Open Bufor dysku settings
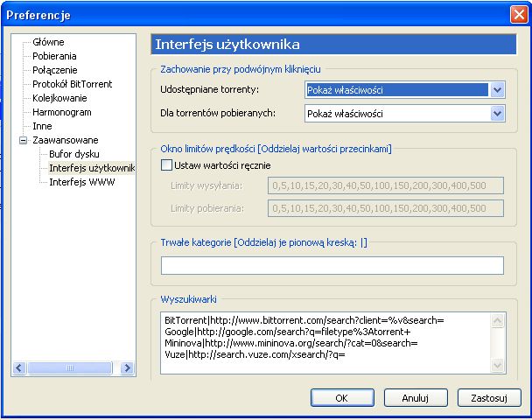Image resolution: width=532 pixels, height=420 pixels. (74, 154)
